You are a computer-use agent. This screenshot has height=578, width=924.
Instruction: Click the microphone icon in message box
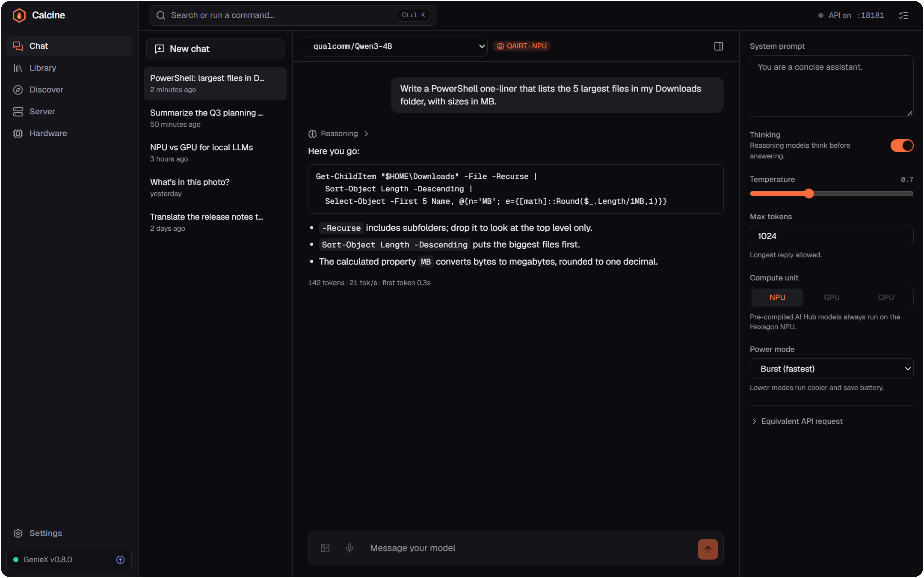point(349,548)
